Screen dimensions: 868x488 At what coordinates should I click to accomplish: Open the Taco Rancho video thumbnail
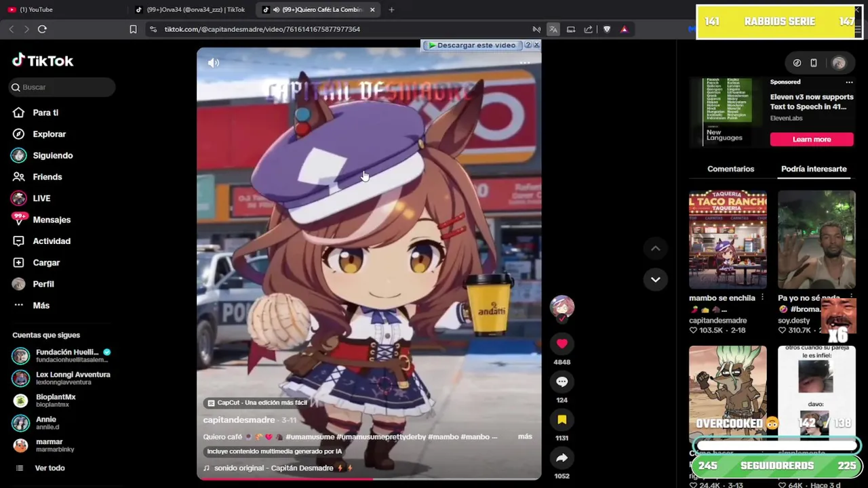(728, 239)
